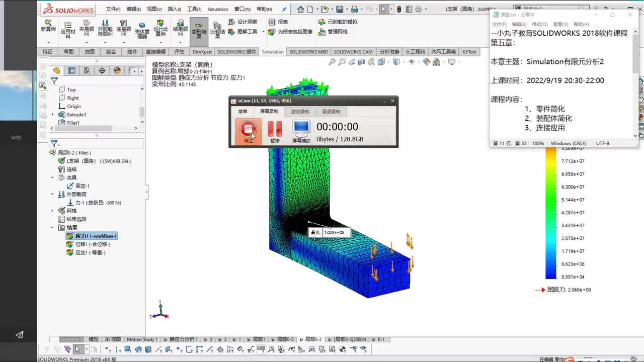
Task: Switch to the 草图 (Sketch) ribbon tab
Action: click(x=68, y=52)
